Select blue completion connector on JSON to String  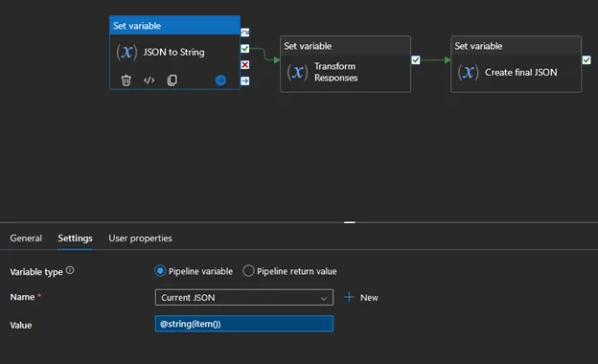[244, 80]
